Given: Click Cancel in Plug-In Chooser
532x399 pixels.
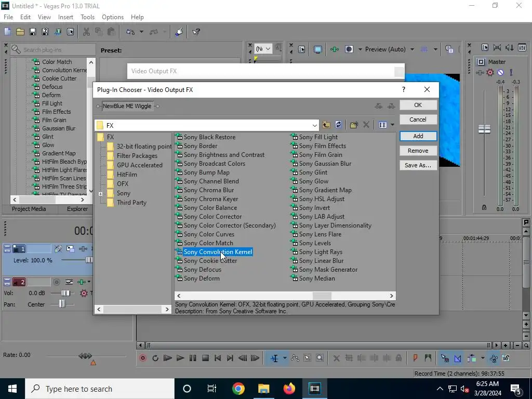Looking at the screenshot, I should [418, 119].
